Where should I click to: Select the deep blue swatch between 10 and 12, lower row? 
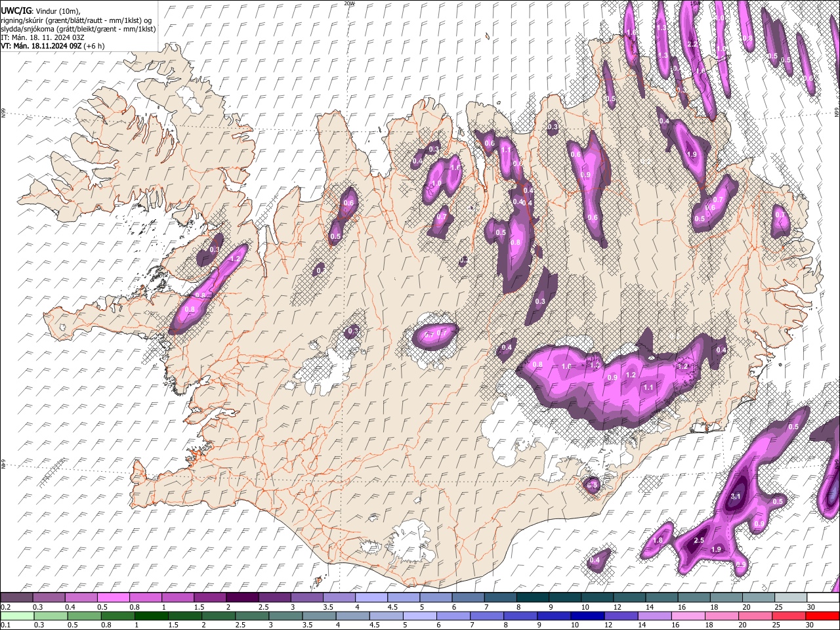587,616
